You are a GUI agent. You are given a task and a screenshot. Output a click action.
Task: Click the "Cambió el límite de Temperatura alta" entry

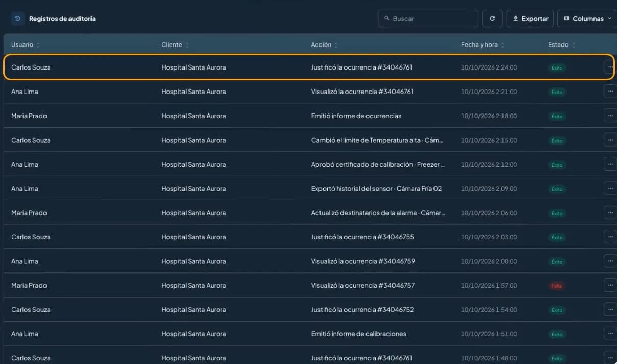coord(377,140)
